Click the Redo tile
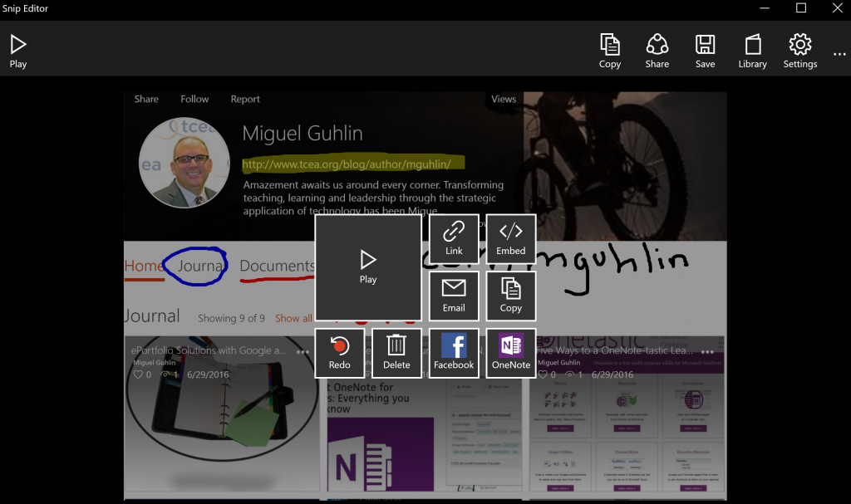 (339, 353)
